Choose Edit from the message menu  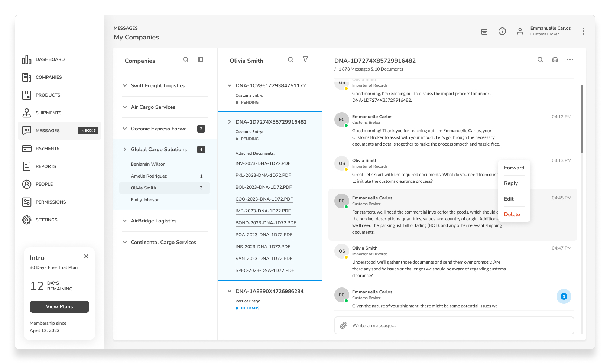pyautogui.click(x=509, y=199)
